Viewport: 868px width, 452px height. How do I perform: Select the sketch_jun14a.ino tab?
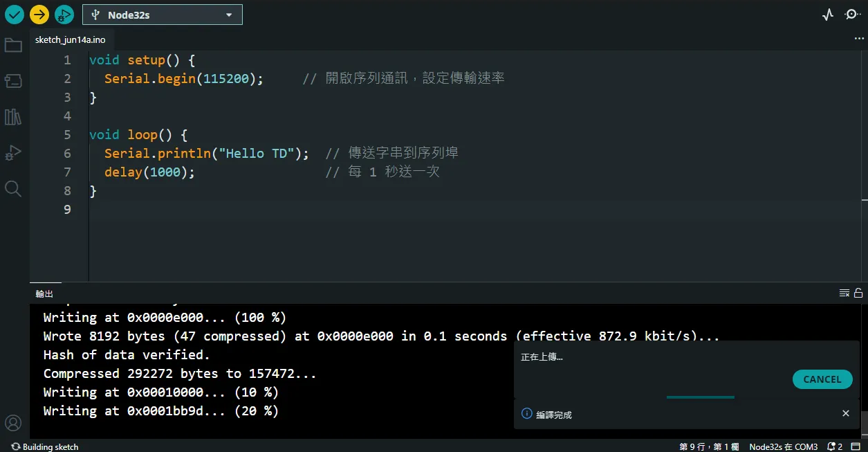[x=71, y=40]
